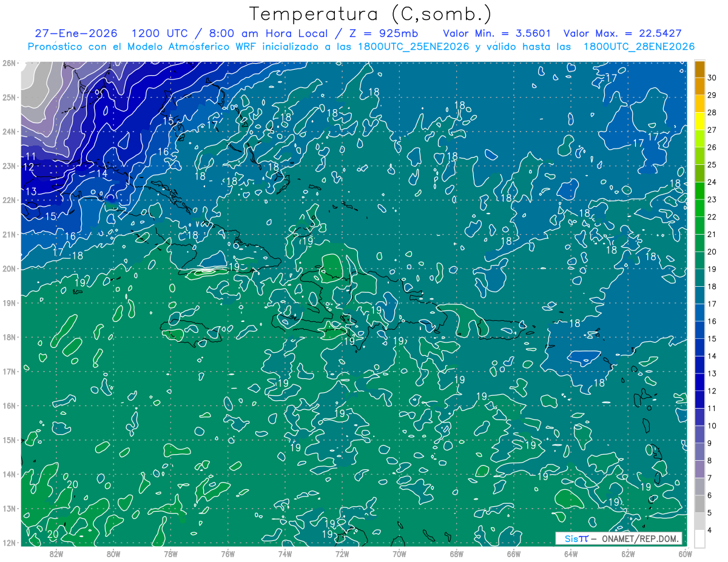This screenshot has height=562, width=728.
Task: Click the "22N" latitude axis label
Action: (x=8, y=200)
